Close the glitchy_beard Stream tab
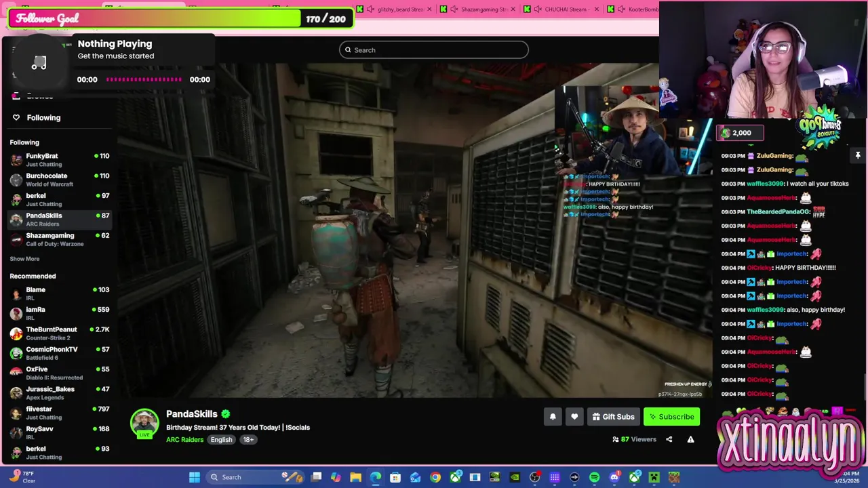This screenshot has width=868, height=488. coord(429,9)
